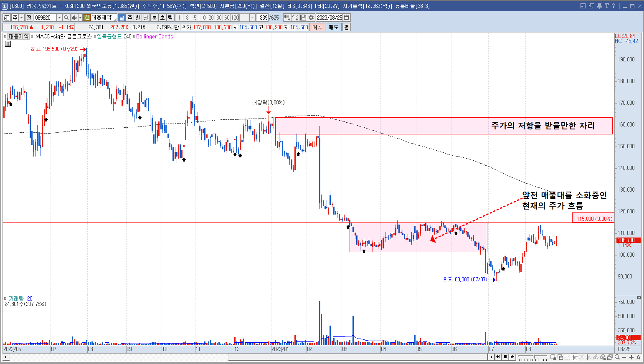Image resolution: width=644 pixels, height=364 pixels.
Task: Click the stock code input field 069620
Action: click(x=45, y=18)
